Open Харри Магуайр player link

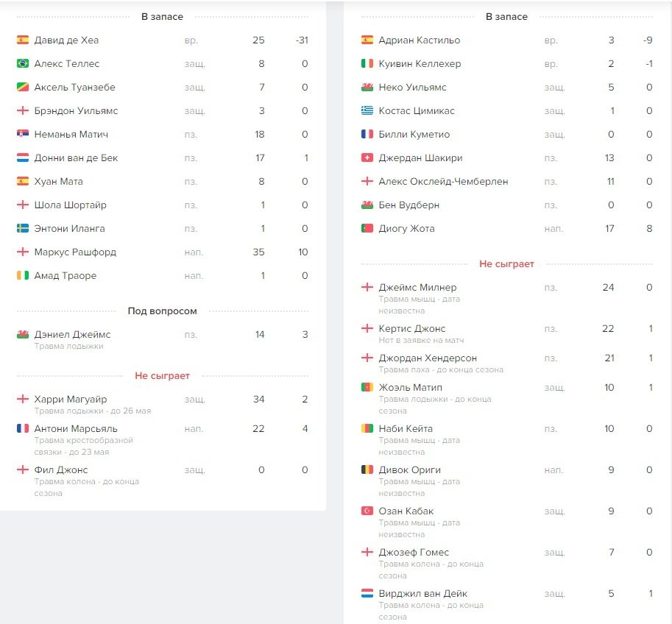tap(70, 400)
